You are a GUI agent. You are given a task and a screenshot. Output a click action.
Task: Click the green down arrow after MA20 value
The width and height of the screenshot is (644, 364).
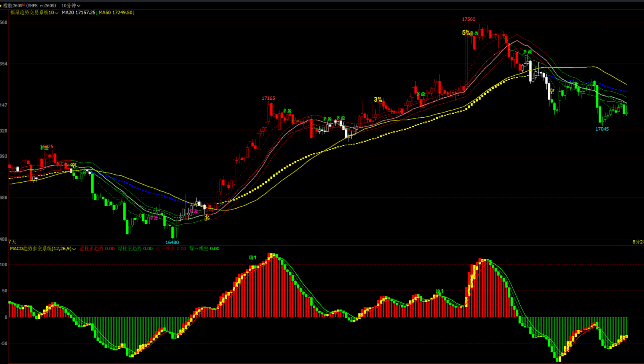pyautogui.click(x=97, y=13)
